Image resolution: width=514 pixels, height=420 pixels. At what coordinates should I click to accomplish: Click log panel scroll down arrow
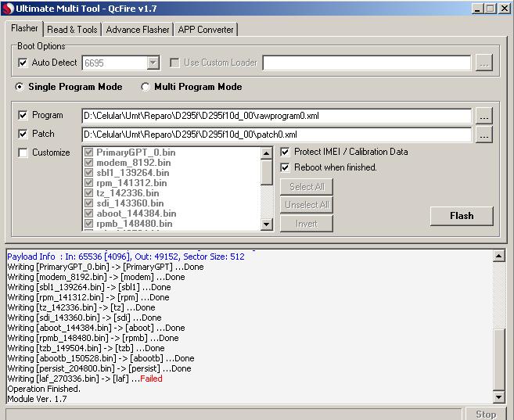tap(498, 397)
